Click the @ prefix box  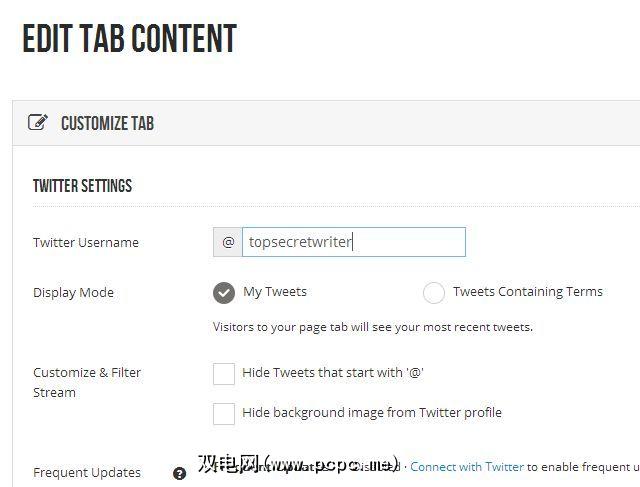point(228,242)
